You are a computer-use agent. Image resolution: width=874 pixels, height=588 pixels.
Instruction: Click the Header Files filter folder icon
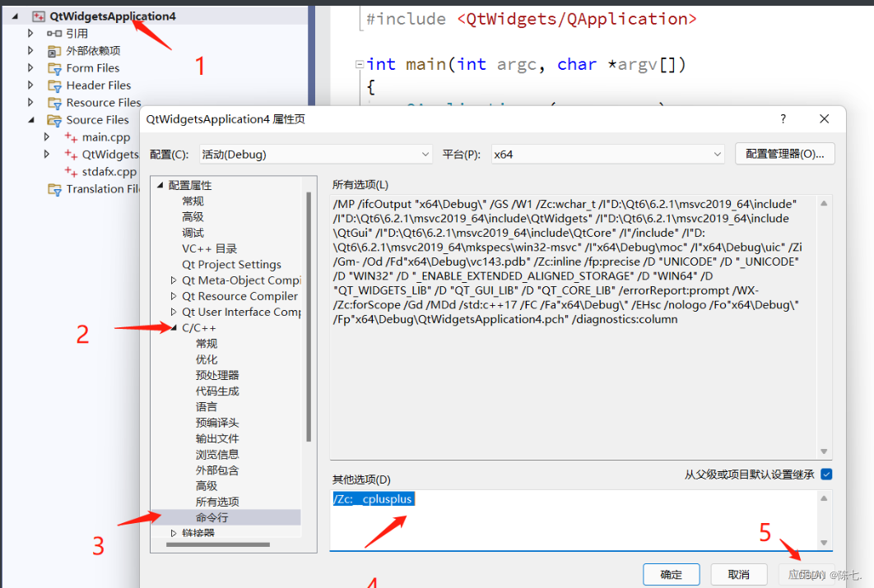[x=54, y=86]
